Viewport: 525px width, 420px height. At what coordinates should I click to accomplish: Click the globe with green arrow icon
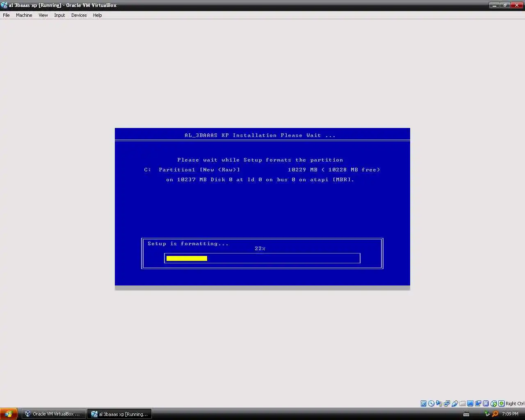point(494,404)
